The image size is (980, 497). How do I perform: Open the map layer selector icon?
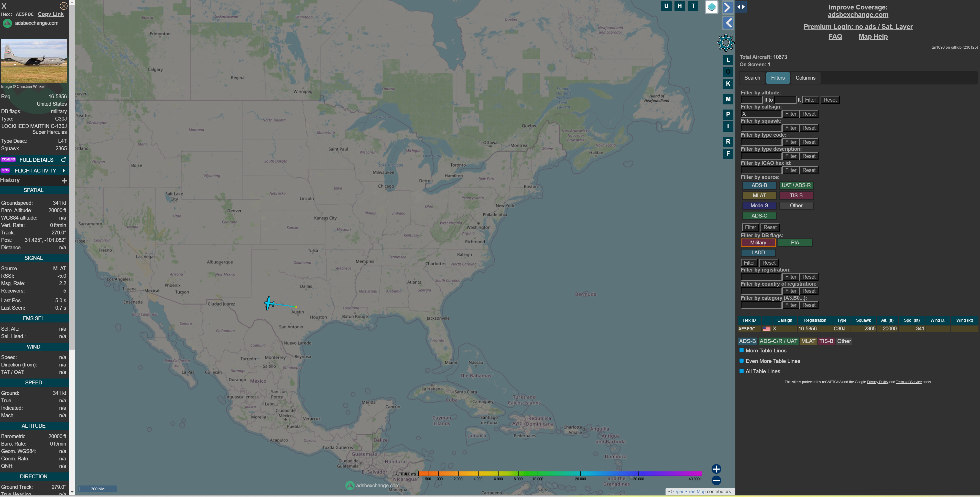[x=711, y=7]
